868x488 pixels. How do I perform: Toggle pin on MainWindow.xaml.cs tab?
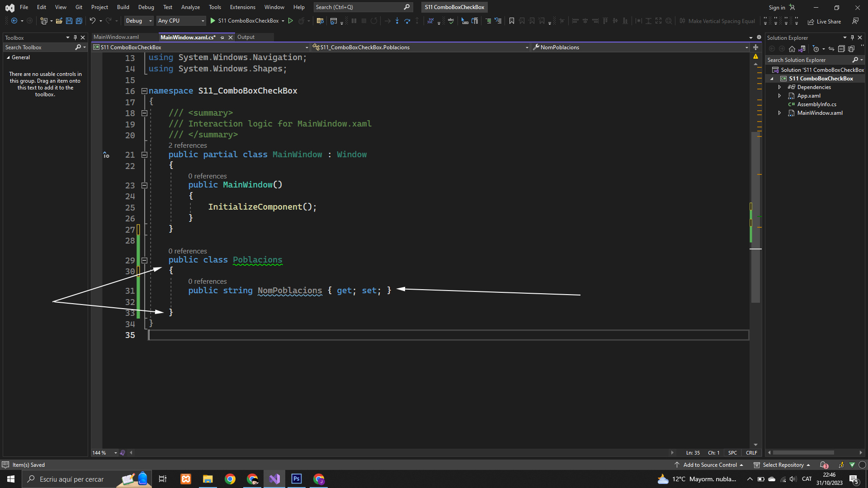pos(222,38)
